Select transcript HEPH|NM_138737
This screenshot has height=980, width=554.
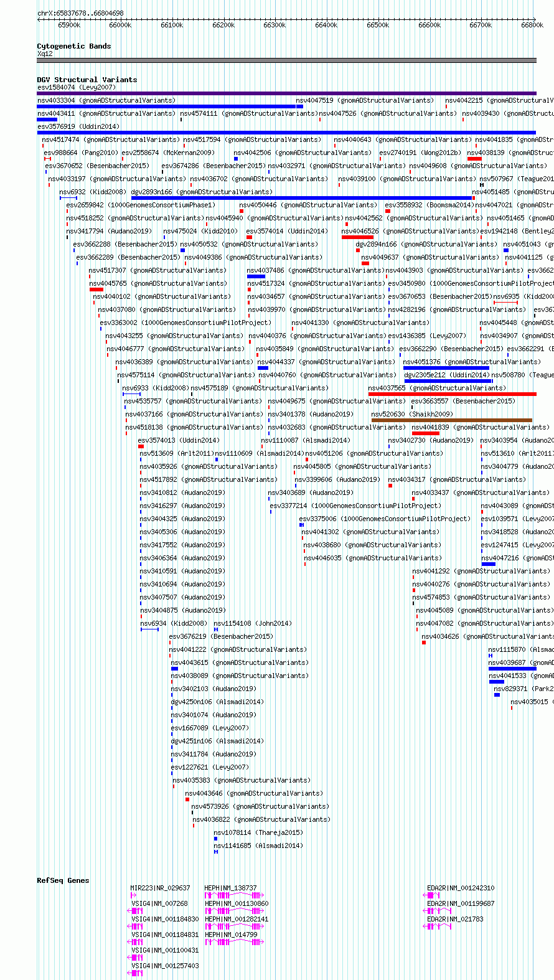(231, 888)
